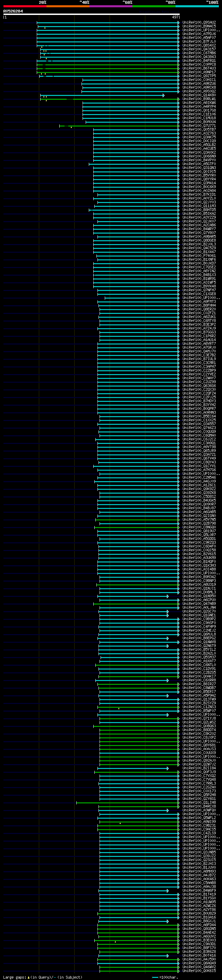
Task: Click the purple ~60% identity legend segment
Action: (111, 6)
